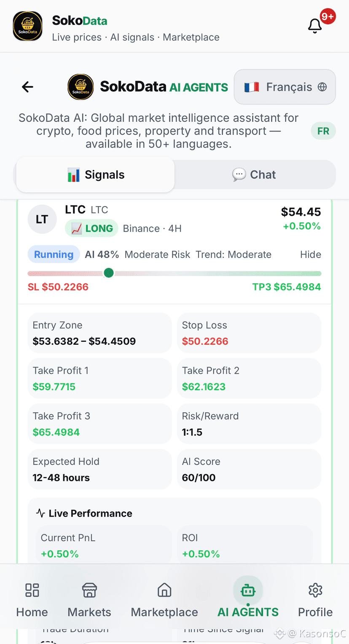Go back using the left arrow

[x=28, y=87]
